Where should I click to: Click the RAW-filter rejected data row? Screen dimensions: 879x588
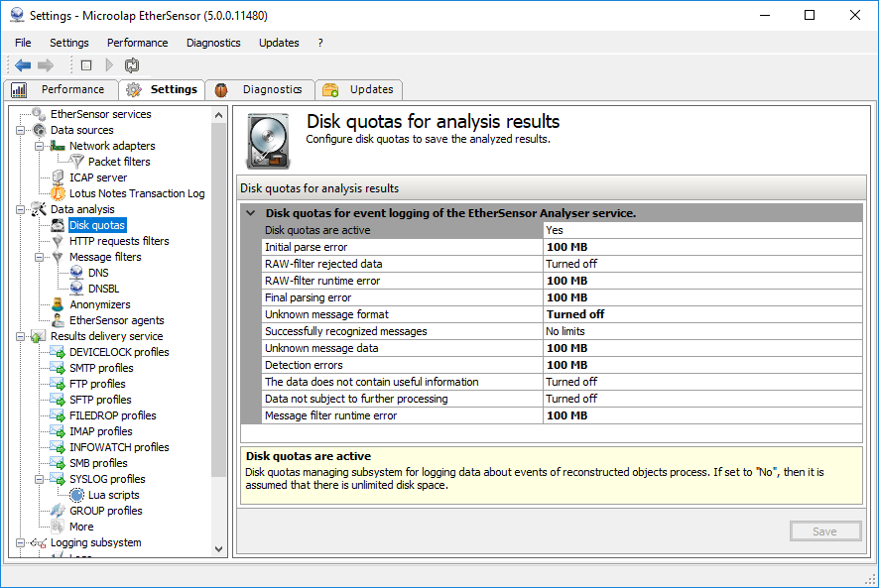tap(563, 264)
